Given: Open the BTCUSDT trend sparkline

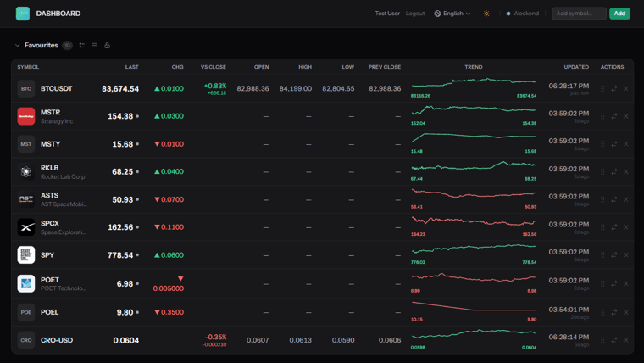Looking at the screenshot, I should (474, 87).
